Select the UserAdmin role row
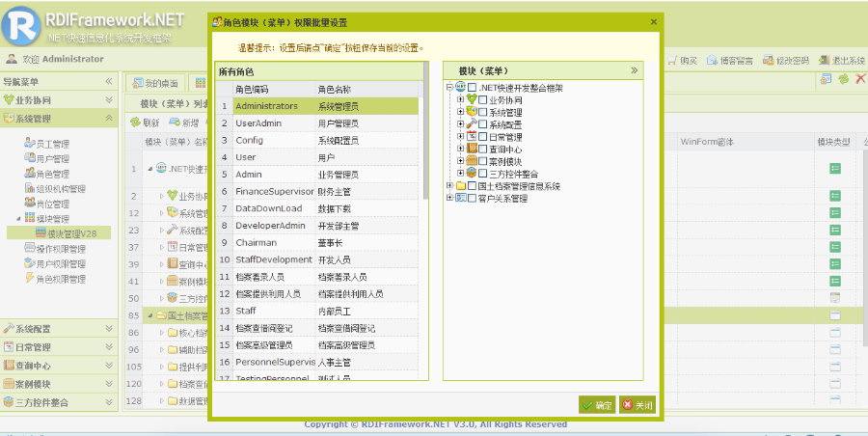 tap(317, 123)
